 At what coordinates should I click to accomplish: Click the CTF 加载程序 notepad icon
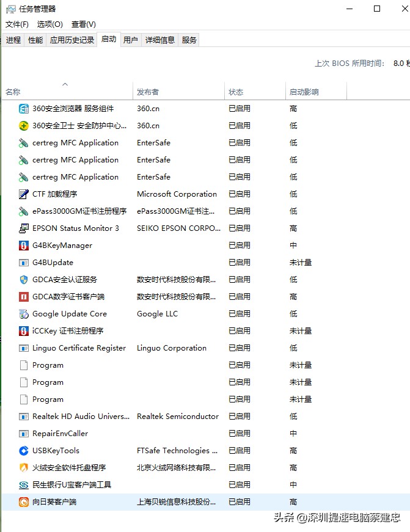pos(24,194)
